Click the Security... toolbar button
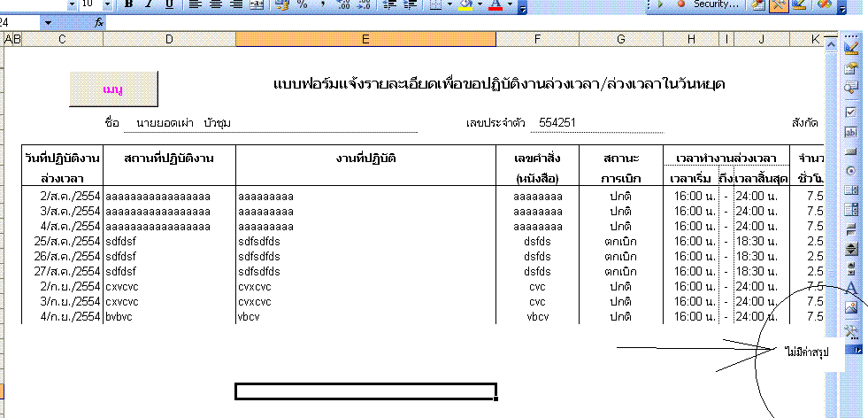The width and height of the screenshot is (868, 418). click(x=709, y=4)
